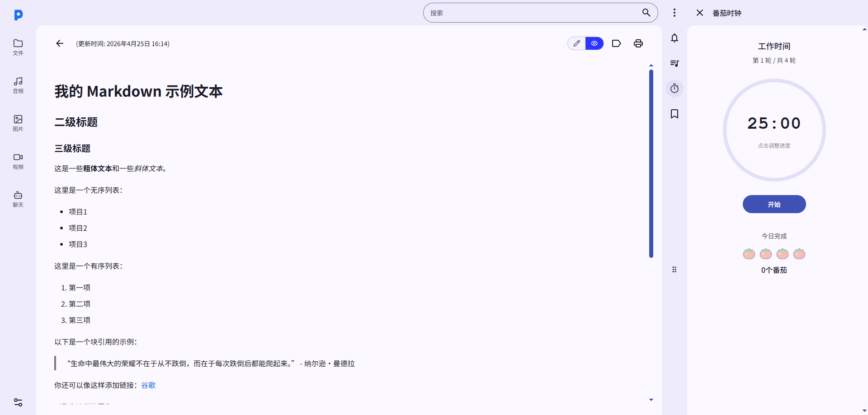Image resolution: width=868 pixels, height=415 pixels.
Task: Switch to preview mode with eye toggle
Action: pyautogui.click(x=594, y=43)
